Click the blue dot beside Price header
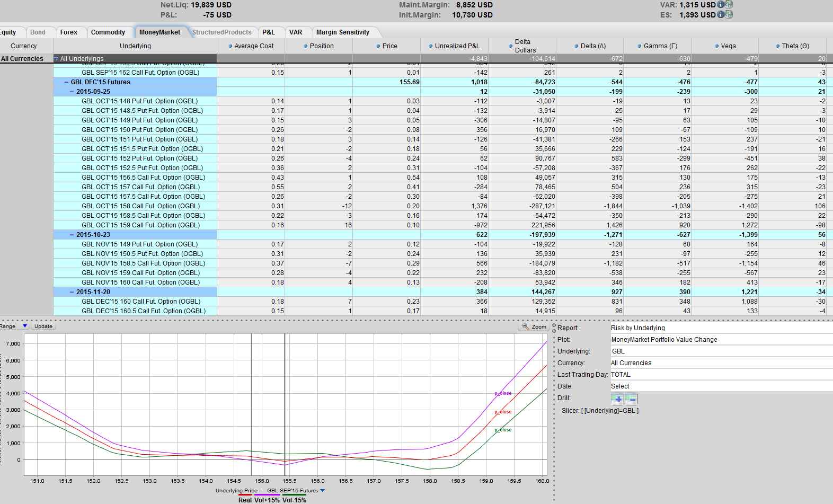The width and height of the screenshot is (833, 504). 378,46
